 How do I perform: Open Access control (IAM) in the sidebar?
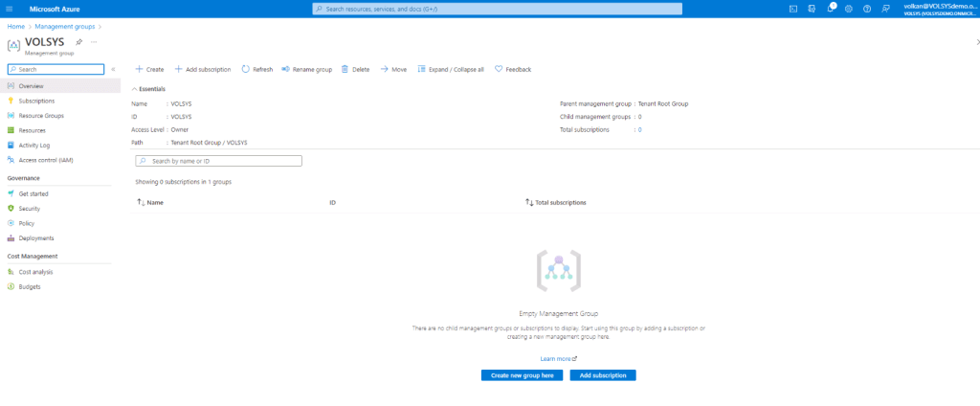(x=45, y=160)
